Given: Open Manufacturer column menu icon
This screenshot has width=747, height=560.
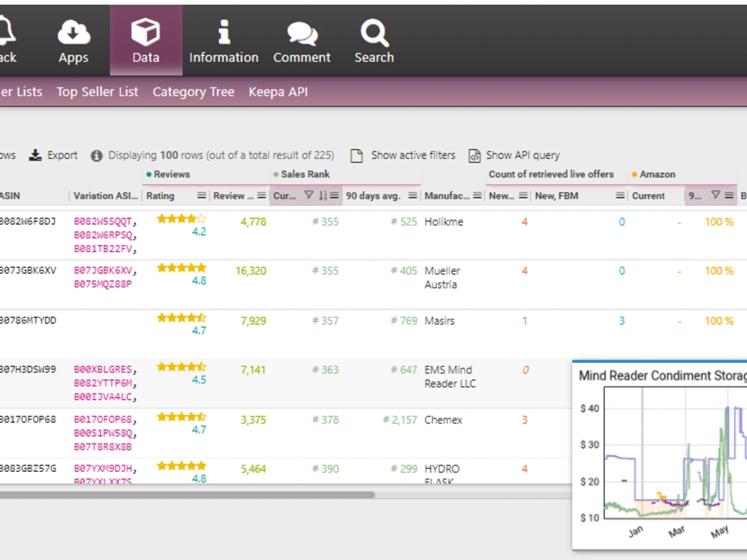Looking at the screenshot, I should [x=477, y=196].
